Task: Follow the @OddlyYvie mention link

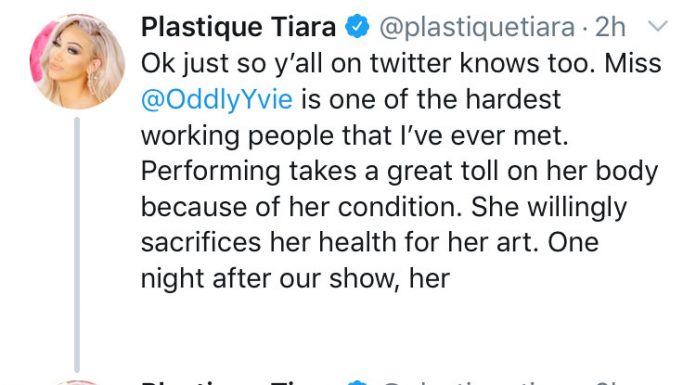Action: click(217, 99)
